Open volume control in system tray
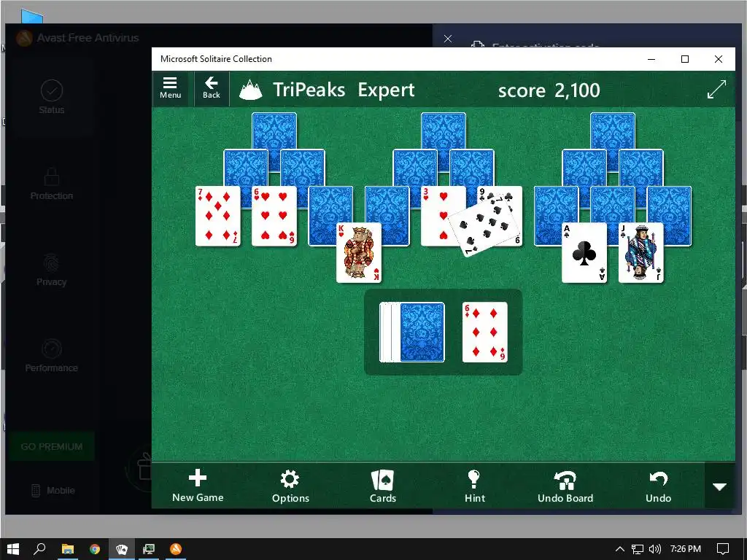 pyautogui.click(x=655, y=549)
